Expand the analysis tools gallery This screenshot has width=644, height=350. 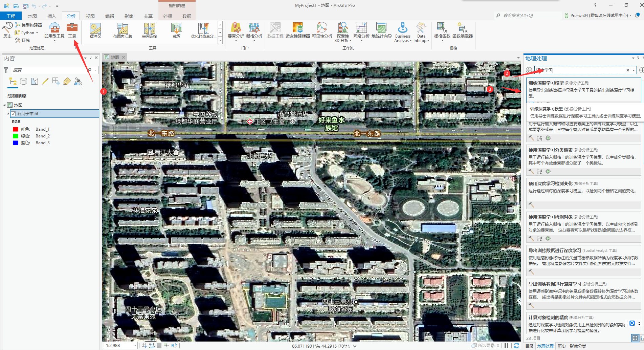[220, 40]
